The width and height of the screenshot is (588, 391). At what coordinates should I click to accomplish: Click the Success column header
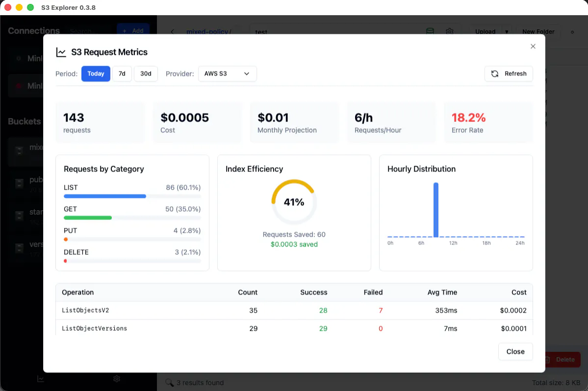tap(313, 293)
